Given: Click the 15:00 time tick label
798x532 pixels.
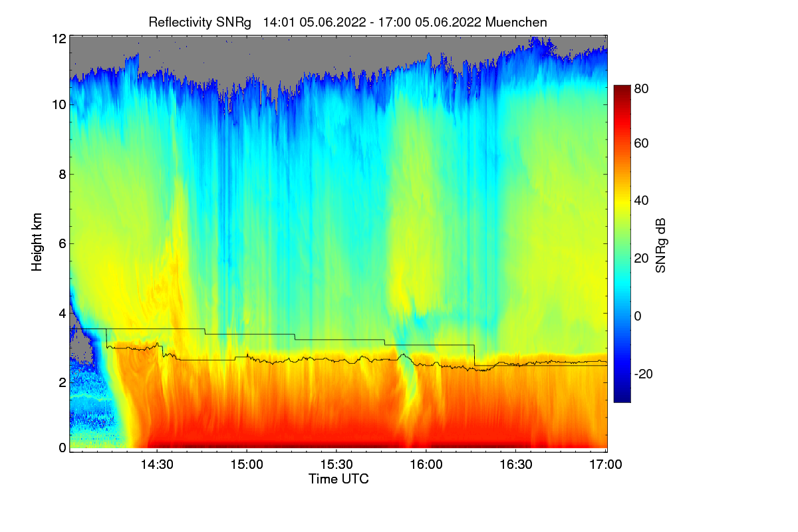Looking at the screenshot, I should (247, 465).
